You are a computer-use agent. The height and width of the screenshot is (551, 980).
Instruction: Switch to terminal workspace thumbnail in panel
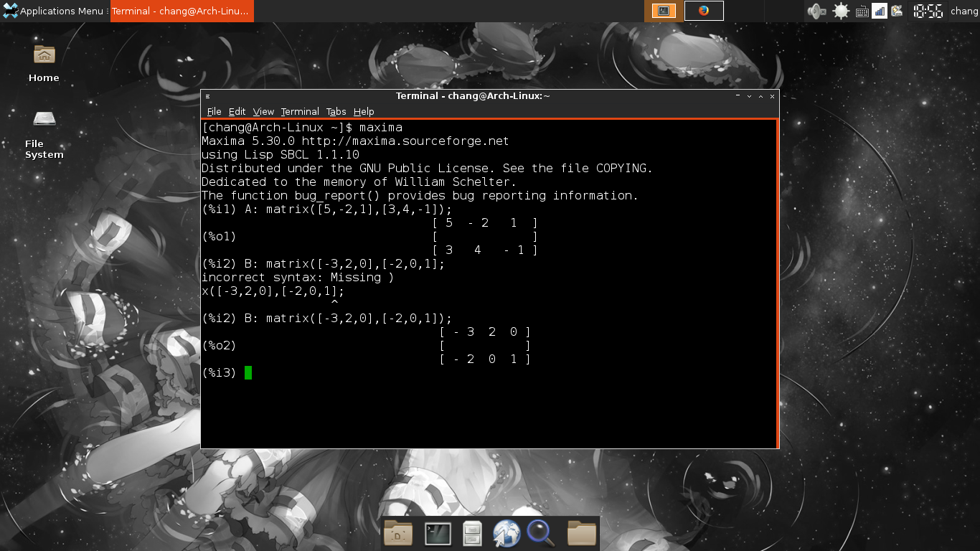(664, 11)
